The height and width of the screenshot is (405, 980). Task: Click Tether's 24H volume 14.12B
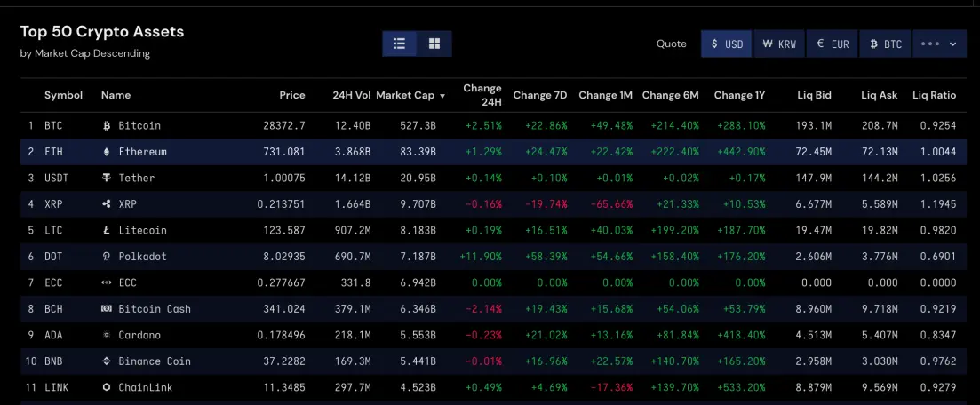point(353,179)
